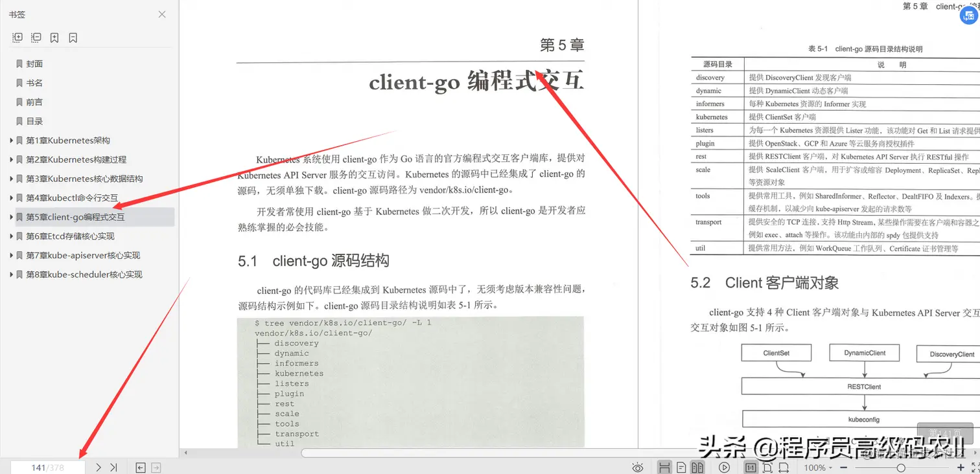Add a new bookmark in the bookmark panel
Image resolution: width=980 pixels, height=474 pixels.
point(54,38)
